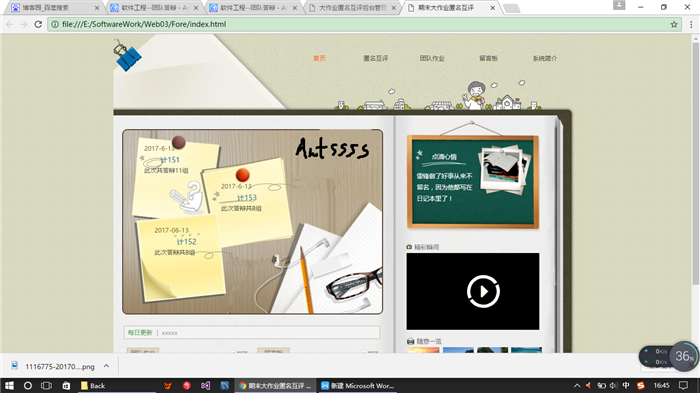Go back using the browser back arrow
Viewport: 700px width, 393px height.
tap(10, 24)
